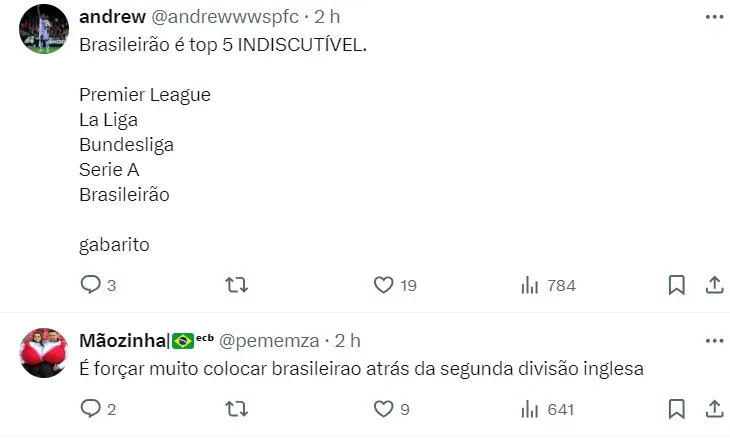Bookmark Mãozinha's reply tweet
Image resolution: width=730 pixels, height=440 pixels.
point(677,408)
